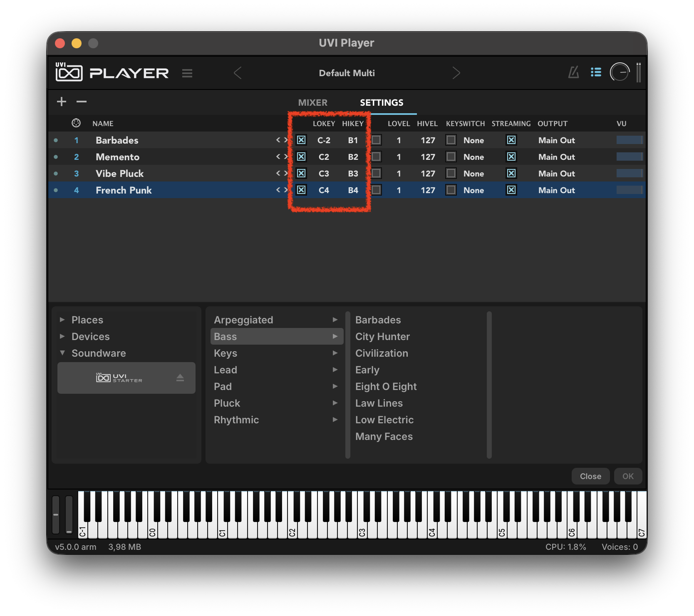Open the Pad category
This screenshot has width=694, height=616.
click(x=276, y=386)
